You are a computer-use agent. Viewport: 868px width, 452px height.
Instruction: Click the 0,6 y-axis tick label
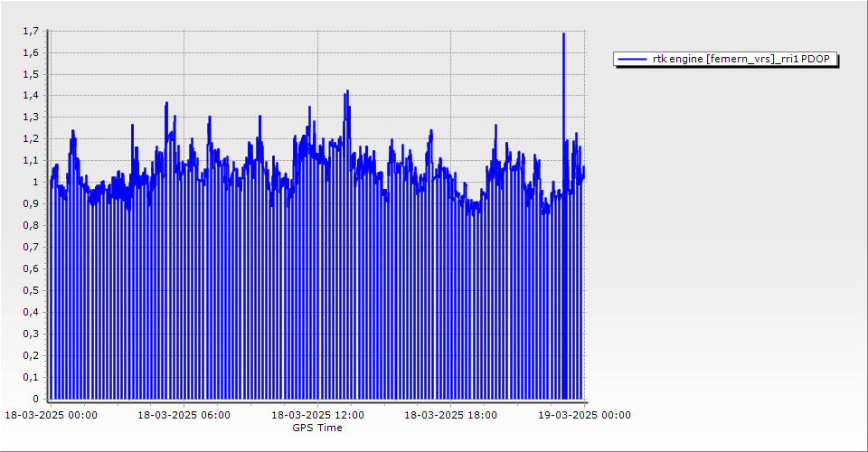32,269
